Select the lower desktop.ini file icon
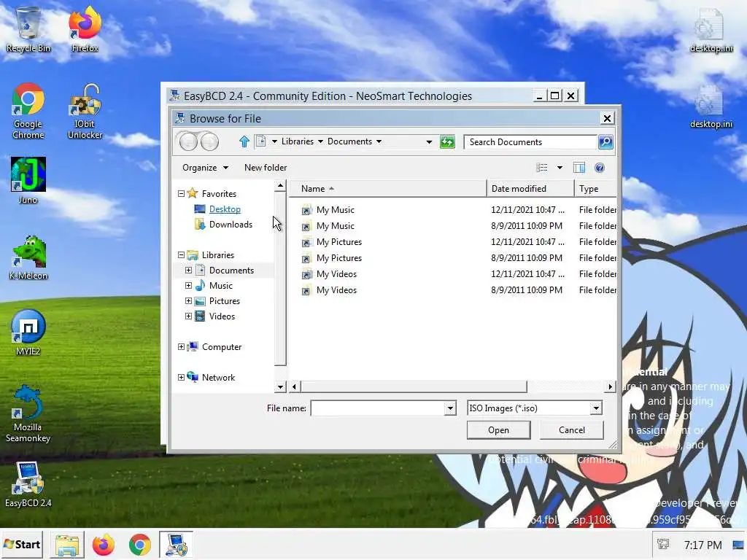Image resolution: width=747 pixels, height=560 pixels. pos(711,107)
